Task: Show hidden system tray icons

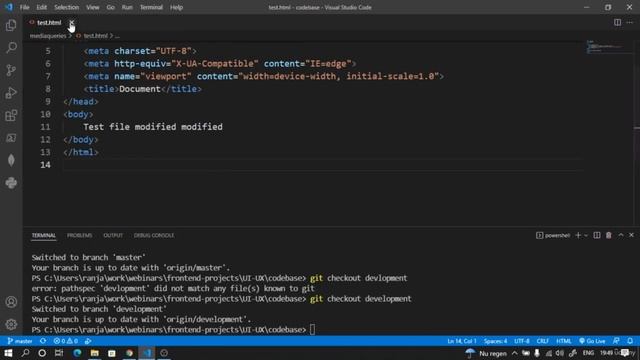Action: pyautogui.click(x=515, y=353)
